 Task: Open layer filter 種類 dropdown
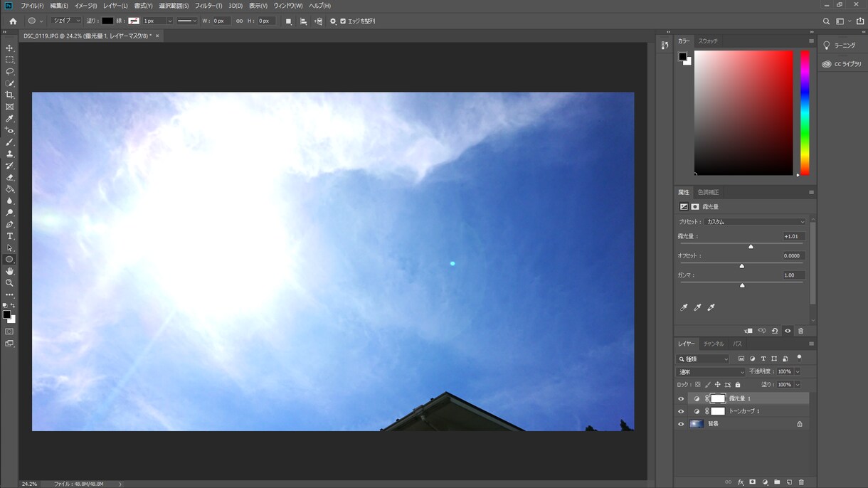point(704,359)
